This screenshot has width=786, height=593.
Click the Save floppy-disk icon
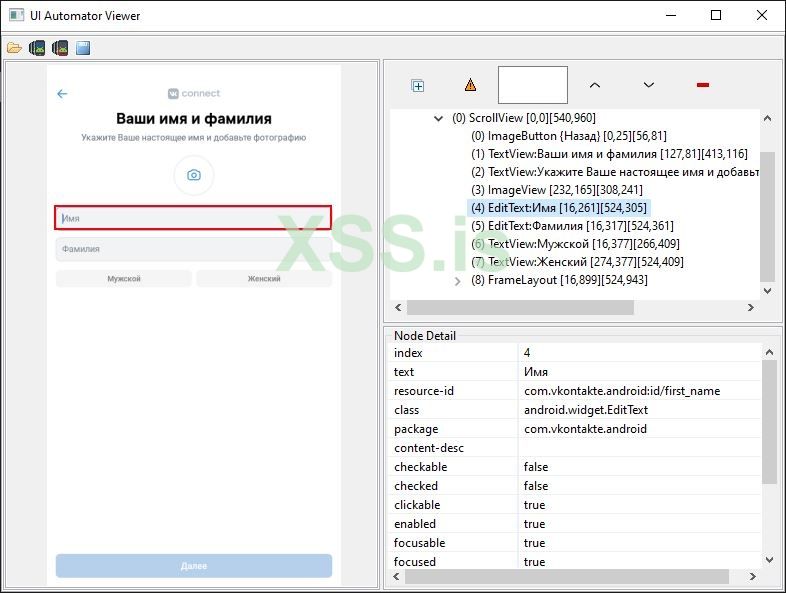(83, 48)
